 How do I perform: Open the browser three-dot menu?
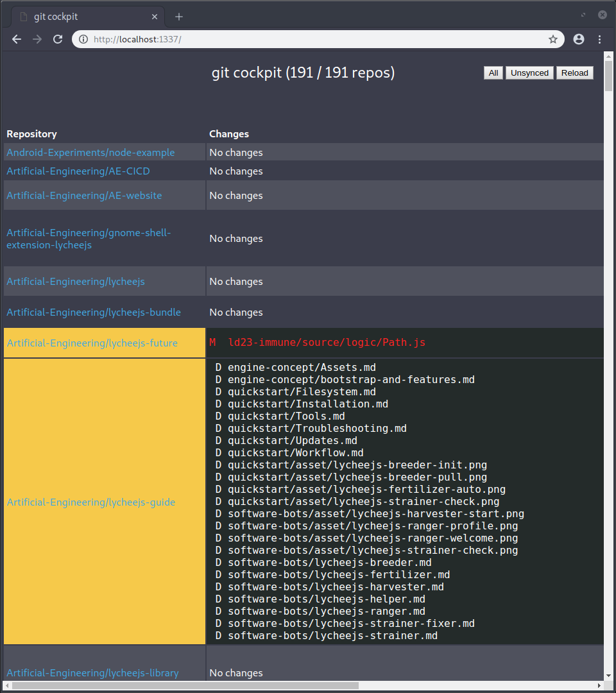pos(600,39)
